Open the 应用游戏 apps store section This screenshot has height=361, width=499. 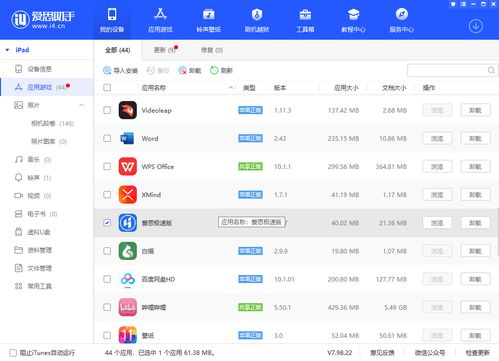pyautogui.click(x=160, y=20)
